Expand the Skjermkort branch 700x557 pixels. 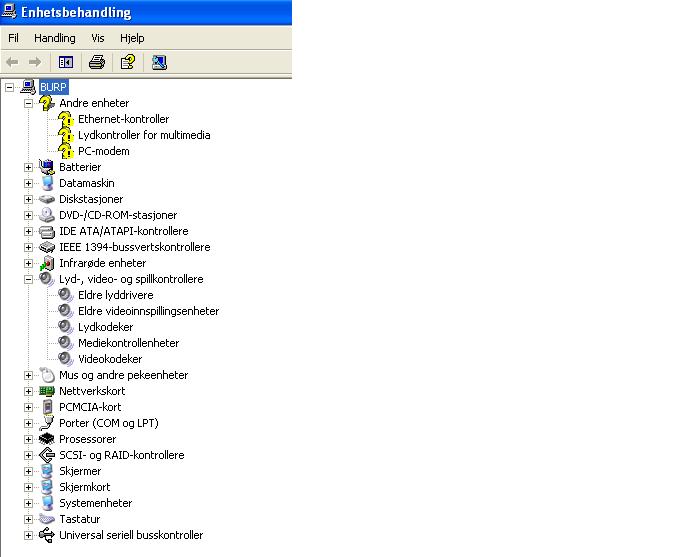coord(29,487)
